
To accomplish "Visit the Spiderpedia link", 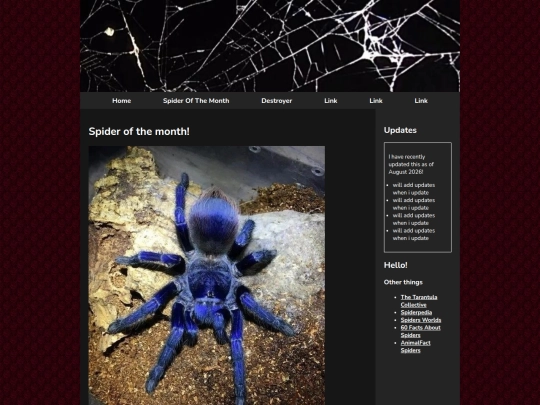I will [416, 312].
